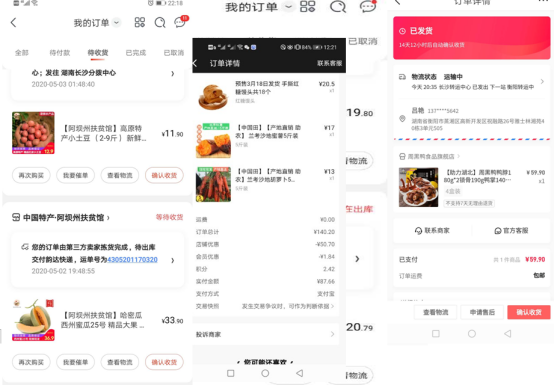Tap the 联系商家 headset icon
The width and height of the screenshot is (554, 385).
click(418, 231)
